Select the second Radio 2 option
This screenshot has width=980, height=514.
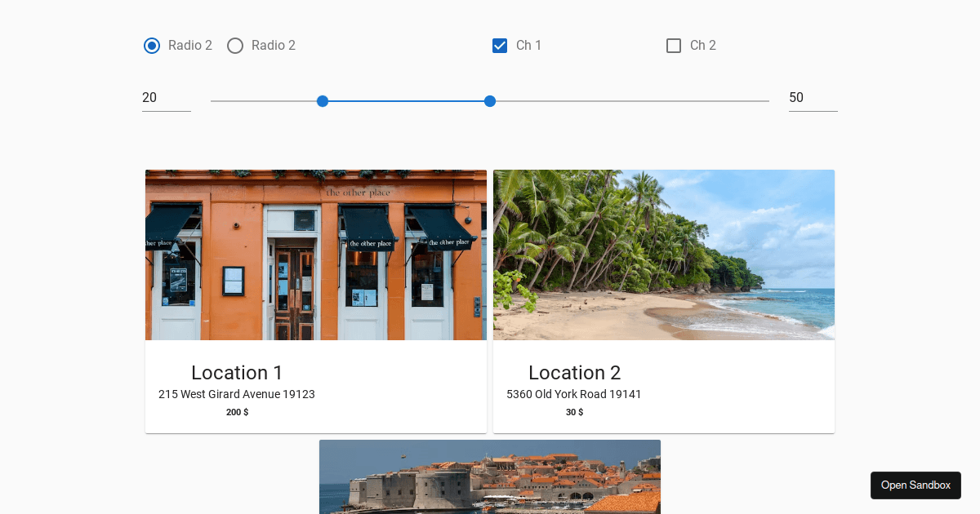[235, 46]
